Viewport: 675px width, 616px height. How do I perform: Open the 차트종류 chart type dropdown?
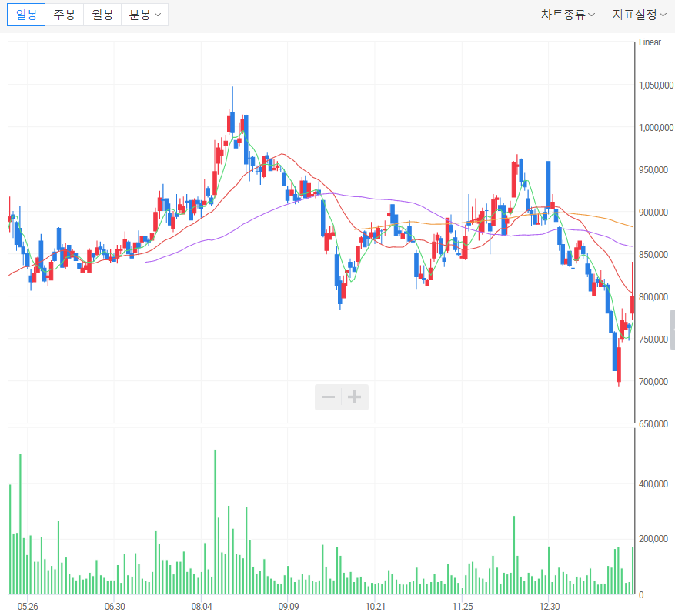568,15
